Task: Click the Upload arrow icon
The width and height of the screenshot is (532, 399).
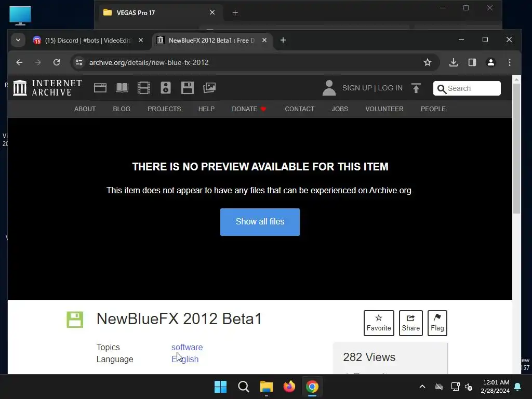Action: 416,88
